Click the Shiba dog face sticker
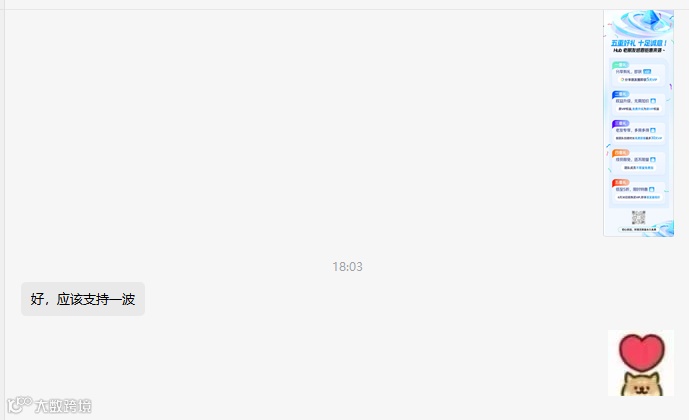The width and height of the screenshot is (689, 420). tap(641, 384)
